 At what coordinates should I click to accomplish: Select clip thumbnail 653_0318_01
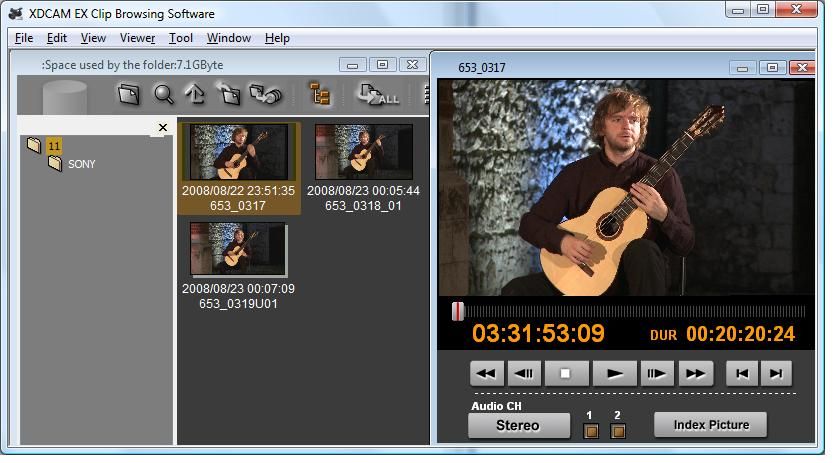[x=364, y=152]
